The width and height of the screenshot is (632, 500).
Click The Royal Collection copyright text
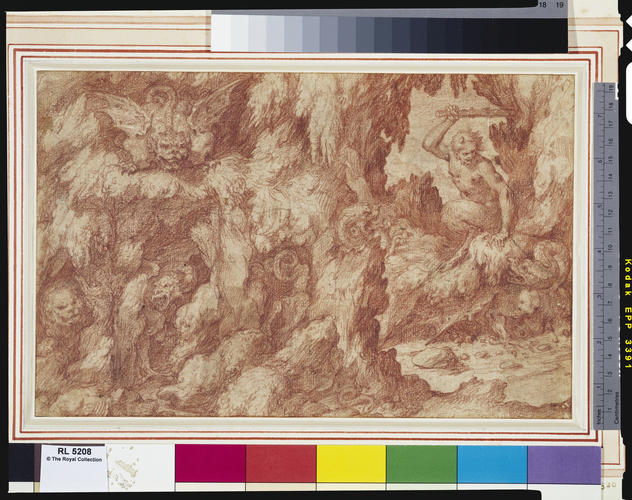[x=74, y=459]
